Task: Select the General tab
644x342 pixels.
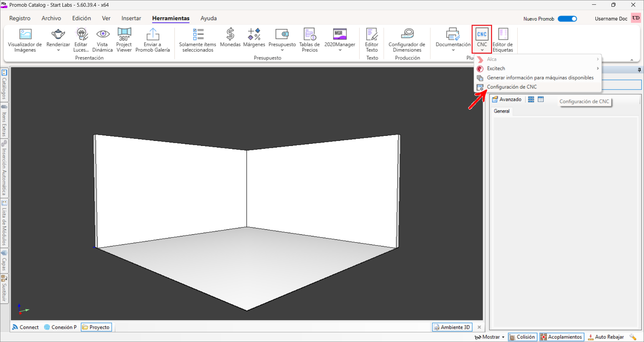Action: 501,111
